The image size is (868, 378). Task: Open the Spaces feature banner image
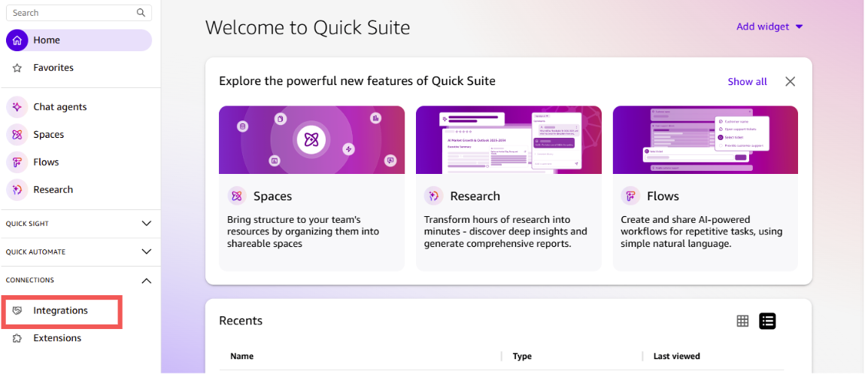pyautogui.click(x=311, y=139)
